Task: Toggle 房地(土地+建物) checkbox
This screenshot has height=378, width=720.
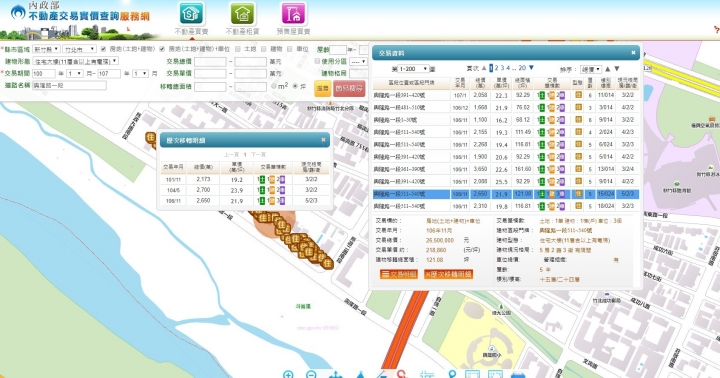Action: tap(103, 49)
